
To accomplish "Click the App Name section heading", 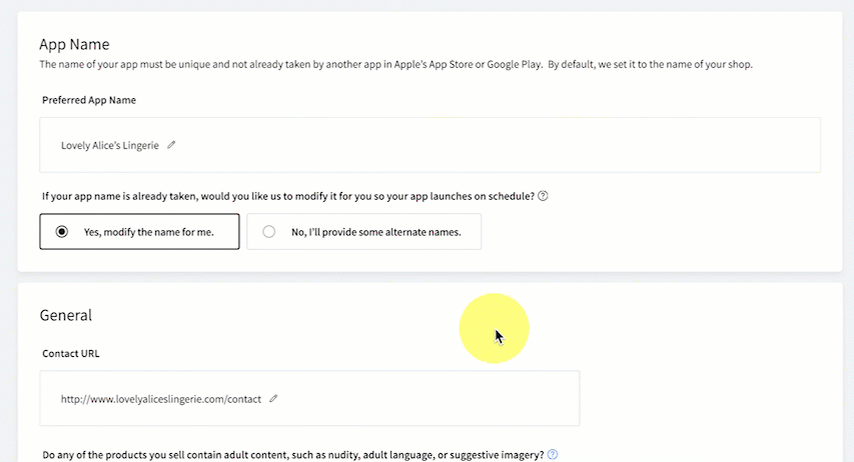I will pyautogui.click(x=75, y=45).
